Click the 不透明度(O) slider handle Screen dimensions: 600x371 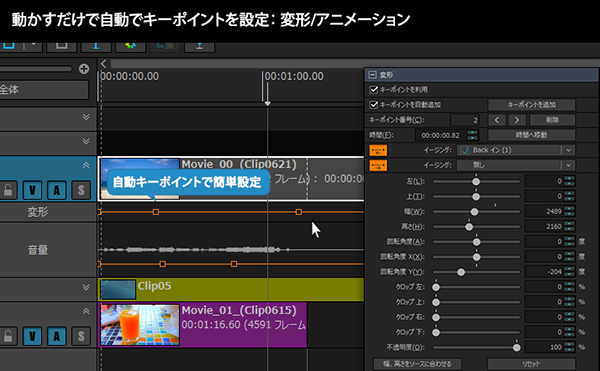point(517,348)
